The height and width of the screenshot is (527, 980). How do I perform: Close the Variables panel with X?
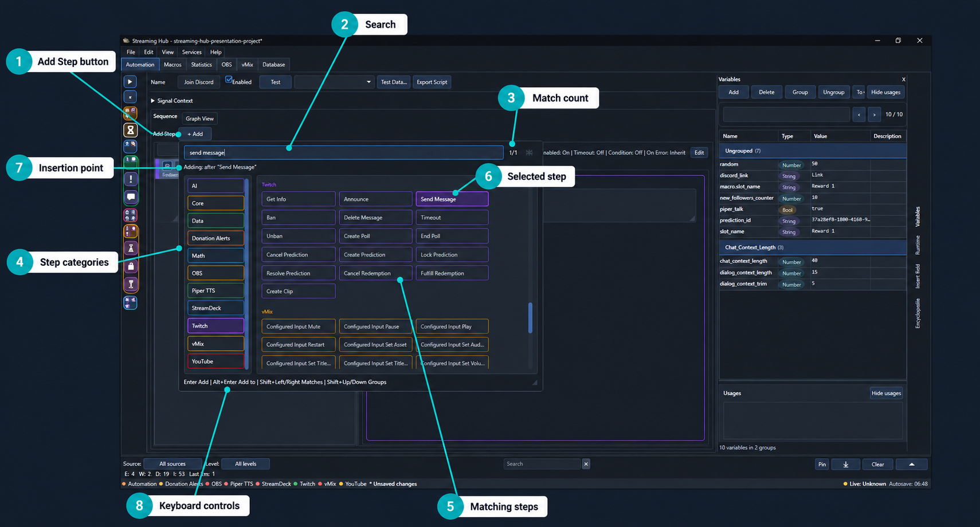904,80
